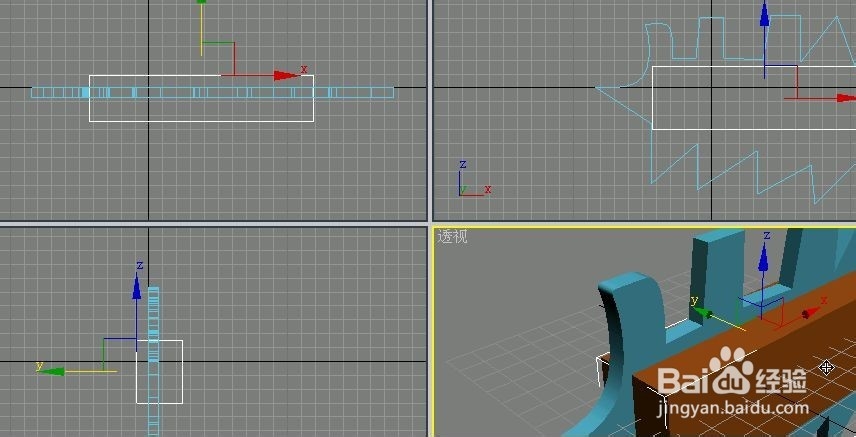Select the white square outline in bottom-left viewport
This screenshot has width=856, height=437.
click(x=159, y=371)
